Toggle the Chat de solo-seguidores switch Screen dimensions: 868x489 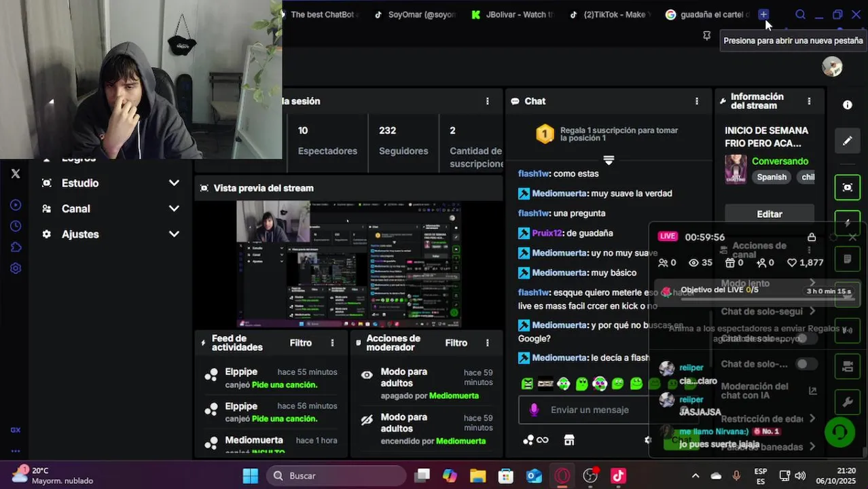pos(806,338)
